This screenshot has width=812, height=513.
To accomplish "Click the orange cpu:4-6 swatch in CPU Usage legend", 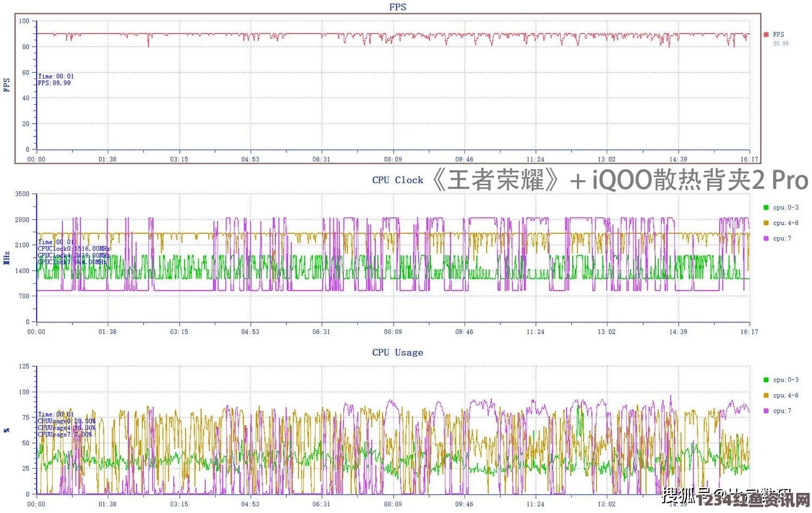I will pyautogui.click(x=766, y=395).
